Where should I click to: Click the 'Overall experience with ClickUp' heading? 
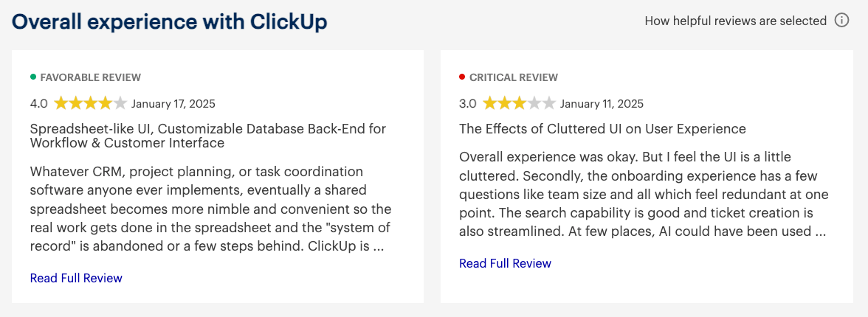pyautogui.click(x=170, y=21)
